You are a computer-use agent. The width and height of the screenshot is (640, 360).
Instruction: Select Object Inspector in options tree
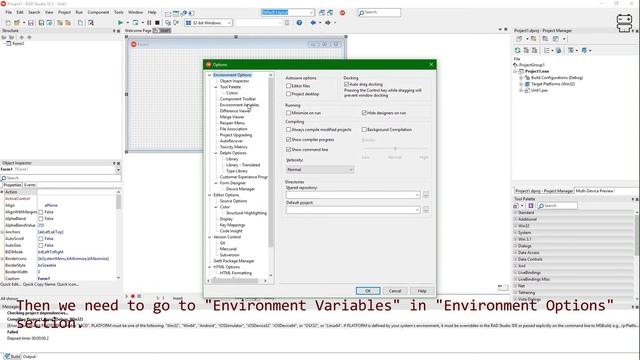pyautogui.click(x=234, y=81)
